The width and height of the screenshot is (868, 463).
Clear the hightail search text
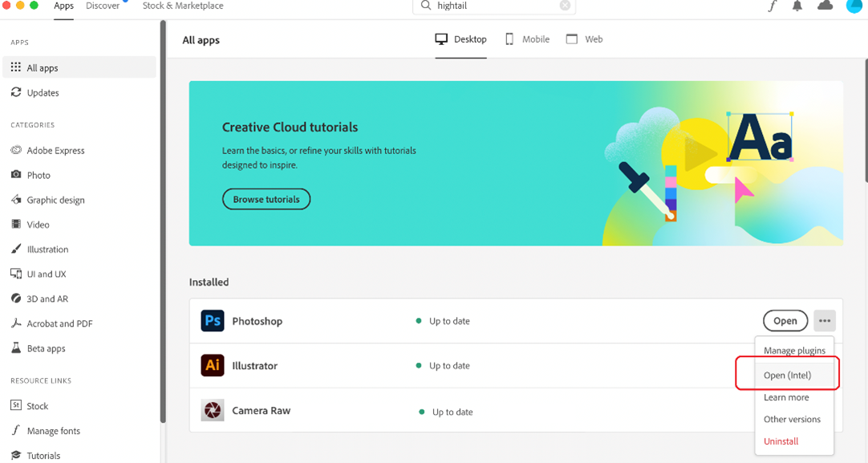[x=565, y=6]
